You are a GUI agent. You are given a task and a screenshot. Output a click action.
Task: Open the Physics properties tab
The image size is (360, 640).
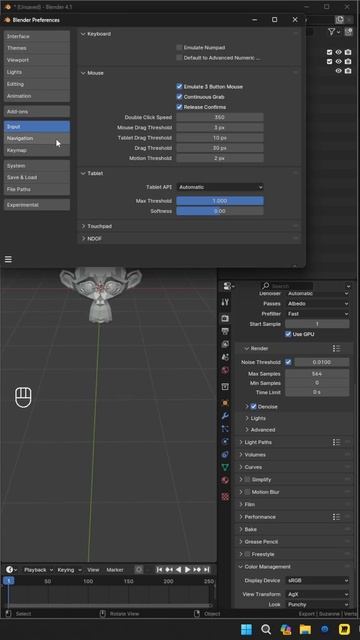pos(225,442)
